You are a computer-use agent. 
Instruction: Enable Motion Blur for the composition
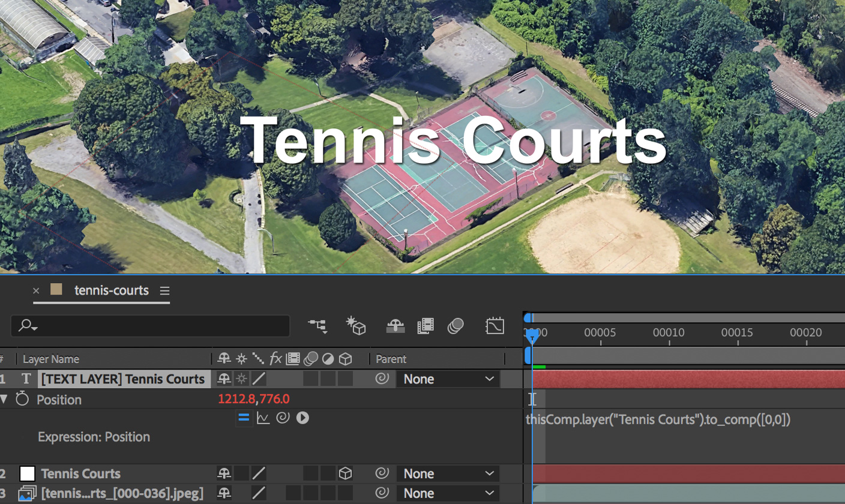pos(456,326)
